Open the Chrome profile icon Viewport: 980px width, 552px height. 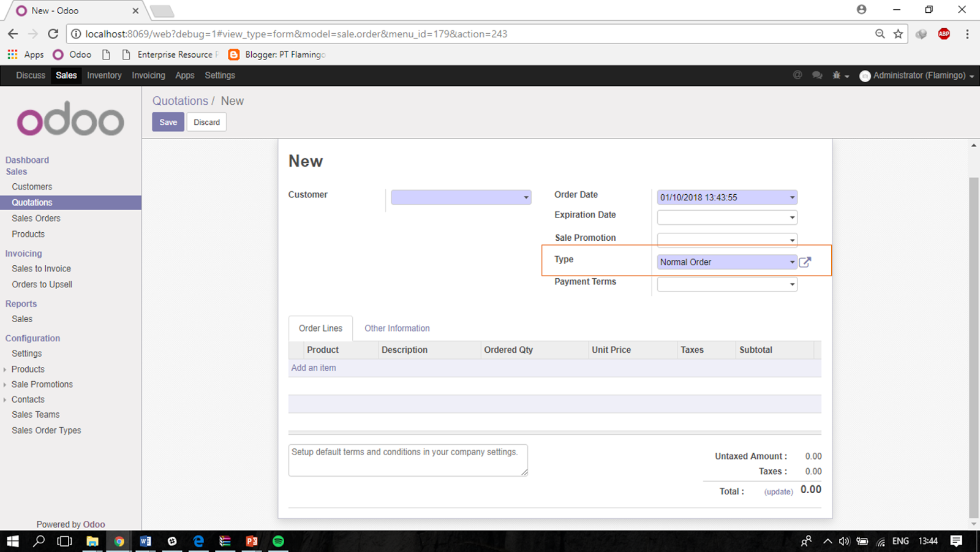(861, 10)
